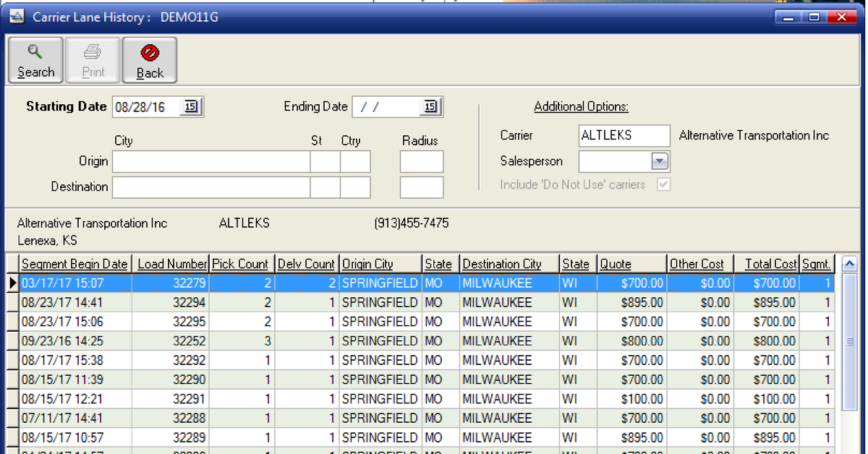Click the Destination City input field
868x454 pixels.
click(x=210, y=187)
